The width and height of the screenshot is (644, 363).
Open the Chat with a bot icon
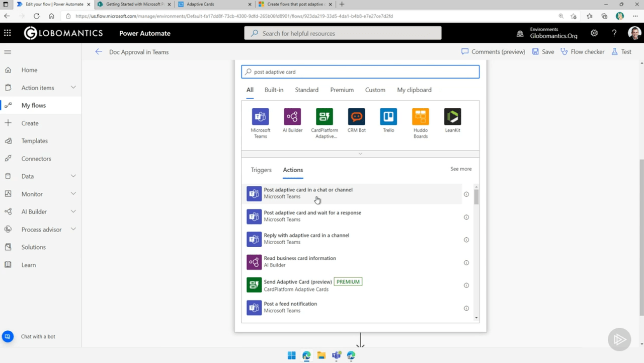click(8, 337)
